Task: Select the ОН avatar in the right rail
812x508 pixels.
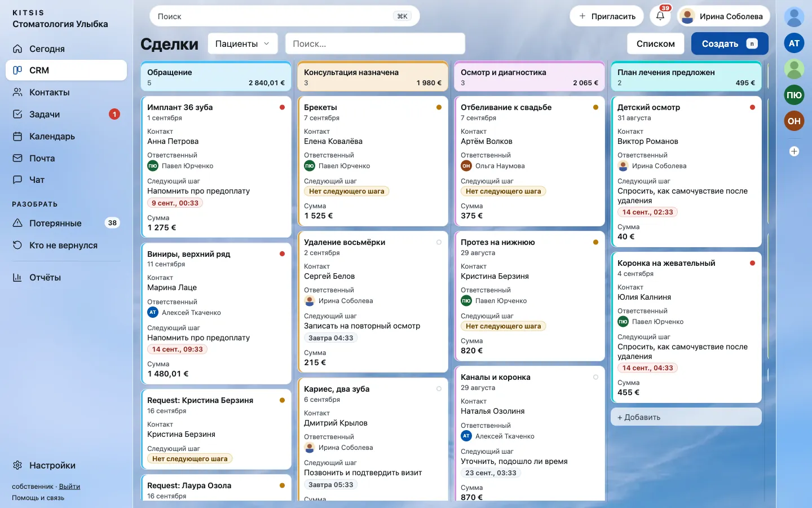Action: [794, 121]
